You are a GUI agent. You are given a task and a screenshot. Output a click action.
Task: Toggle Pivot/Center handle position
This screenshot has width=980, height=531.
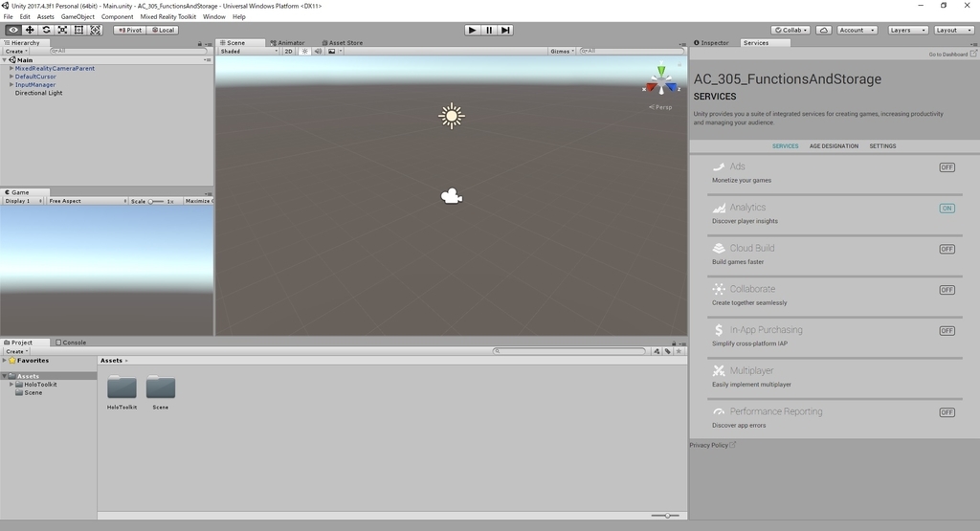point(130,30)
